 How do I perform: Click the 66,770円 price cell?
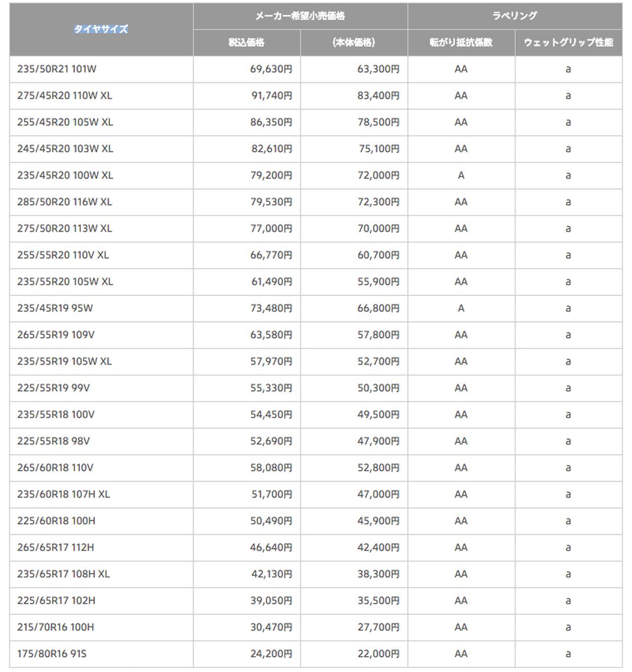271,255
